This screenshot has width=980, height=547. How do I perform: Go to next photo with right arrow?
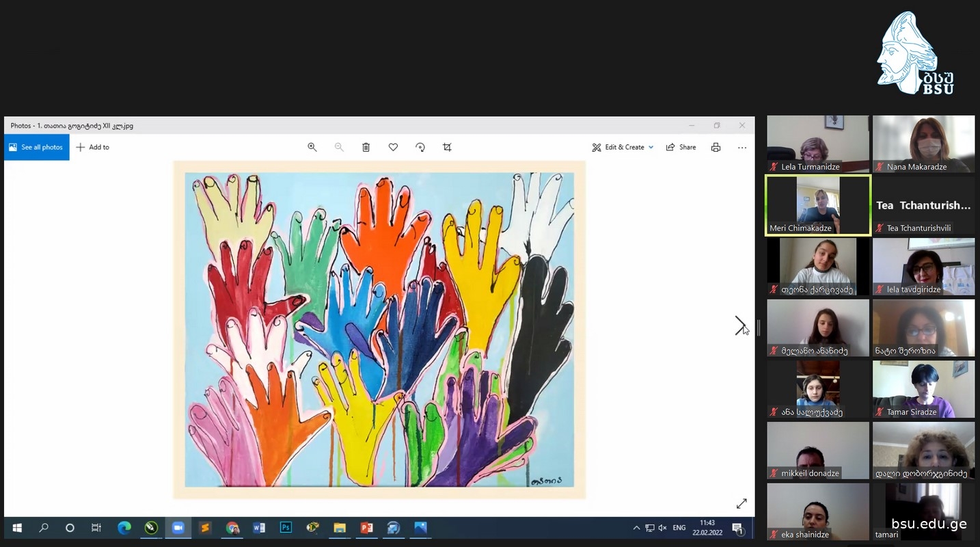[739, 325]
